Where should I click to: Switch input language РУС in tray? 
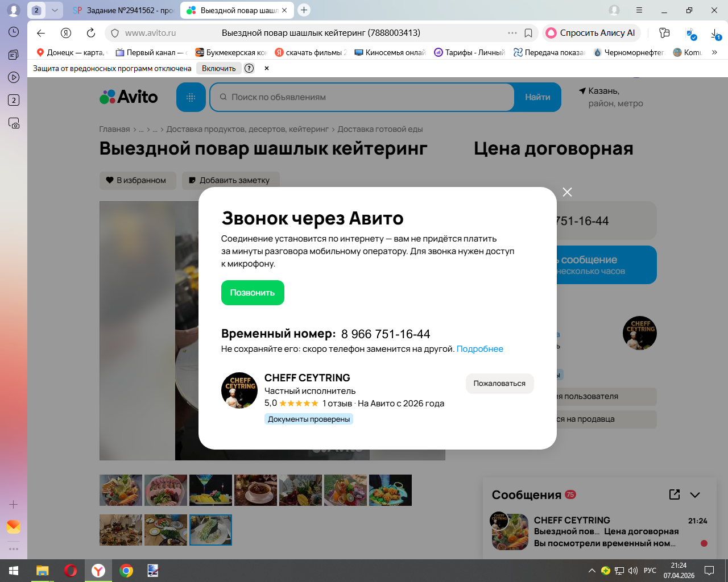coord(650,571)
